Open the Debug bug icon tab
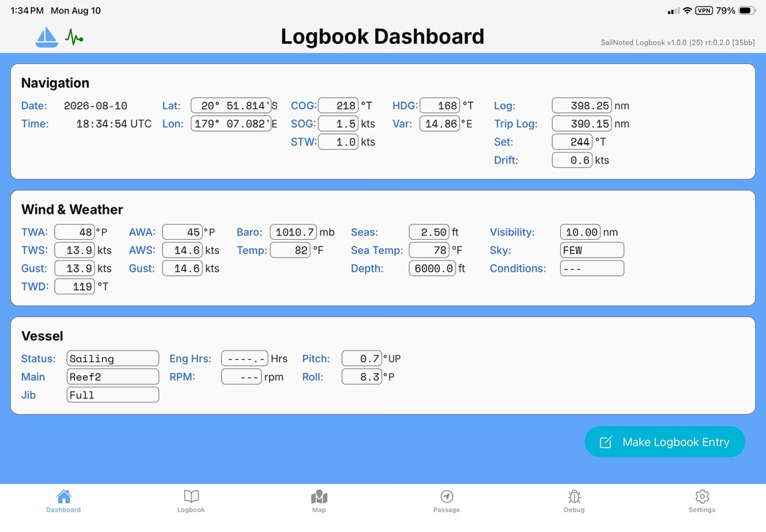The image size is (766, 532). (574, 501)
